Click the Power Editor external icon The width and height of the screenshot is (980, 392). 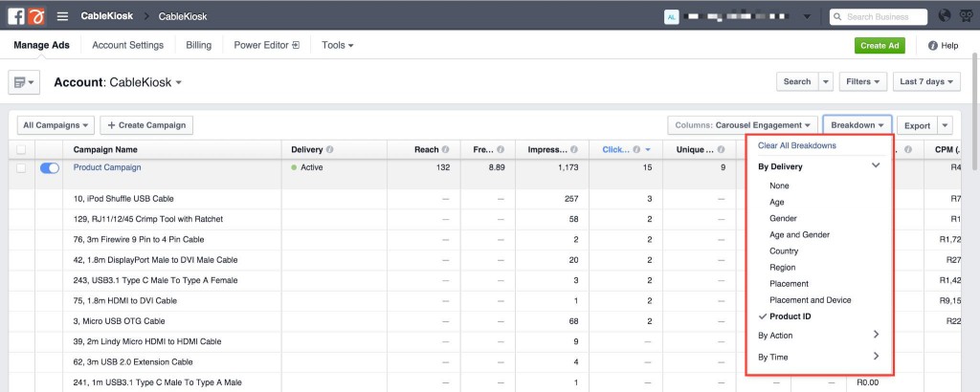tap(297, 45)
